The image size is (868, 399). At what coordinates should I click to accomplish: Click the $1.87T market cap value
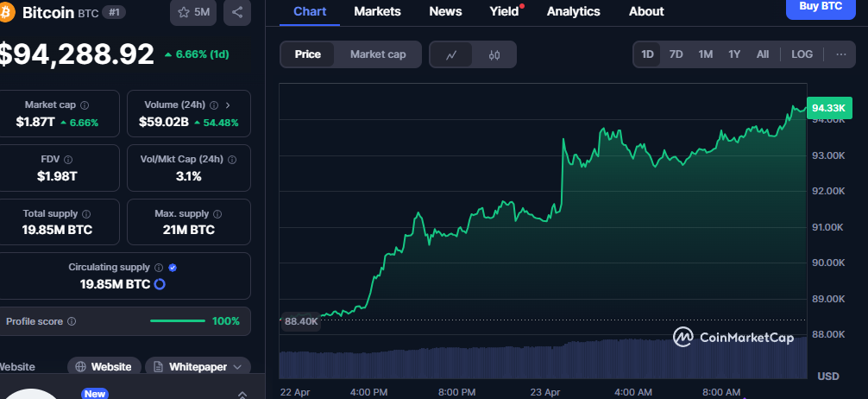[x=35, y=123]
